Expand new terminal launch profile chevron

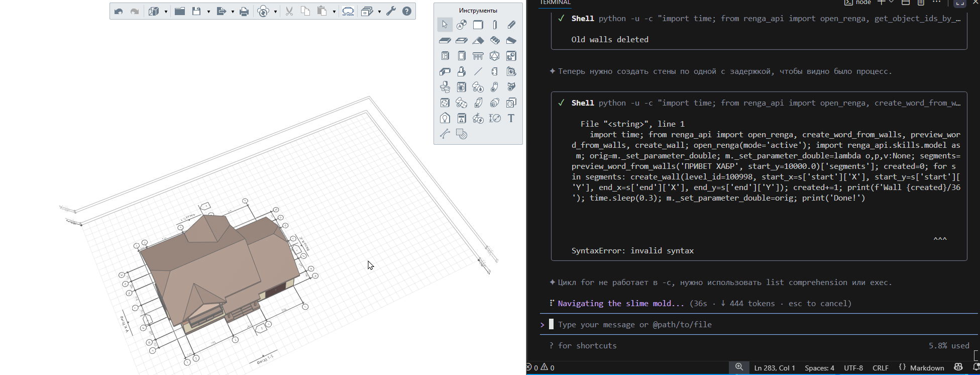click(892, 3)
